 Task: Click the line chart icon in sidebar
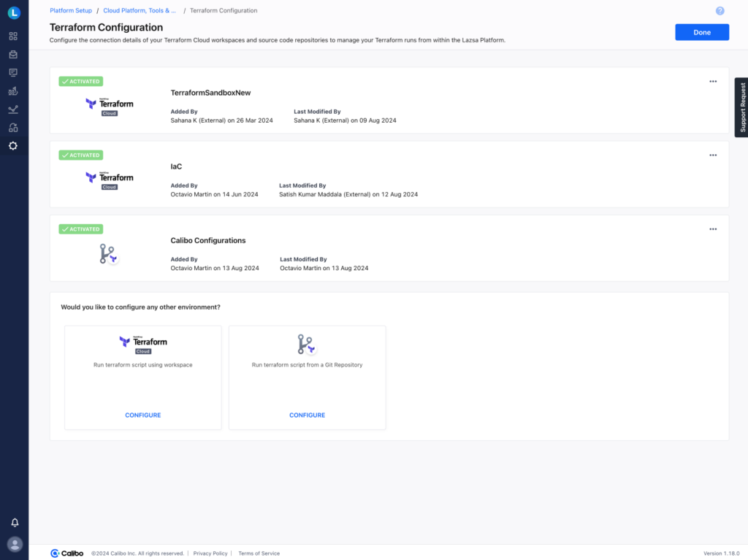(13, 110)
